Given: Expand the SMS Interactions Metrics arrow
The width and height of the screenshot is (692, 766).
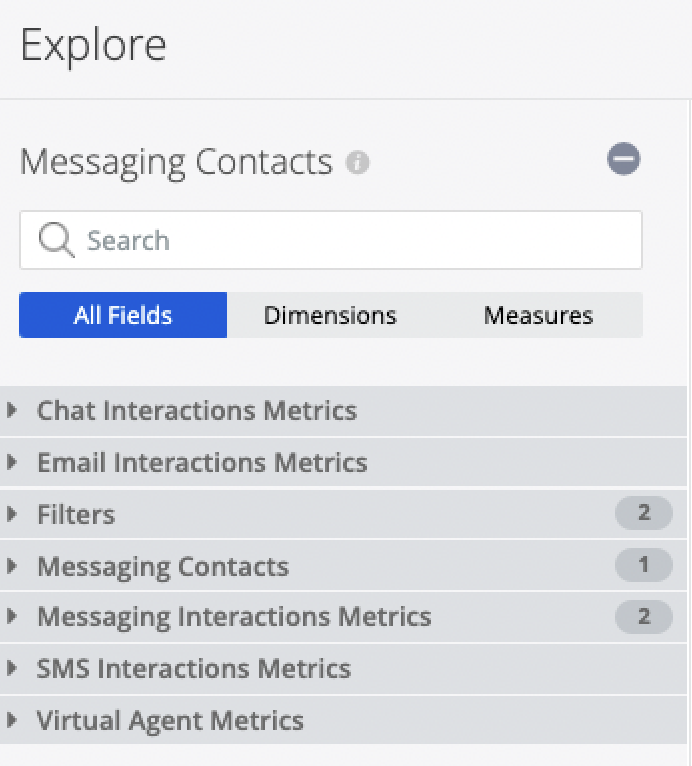Looking at the screenshot, I should click(x=12, y=668).
